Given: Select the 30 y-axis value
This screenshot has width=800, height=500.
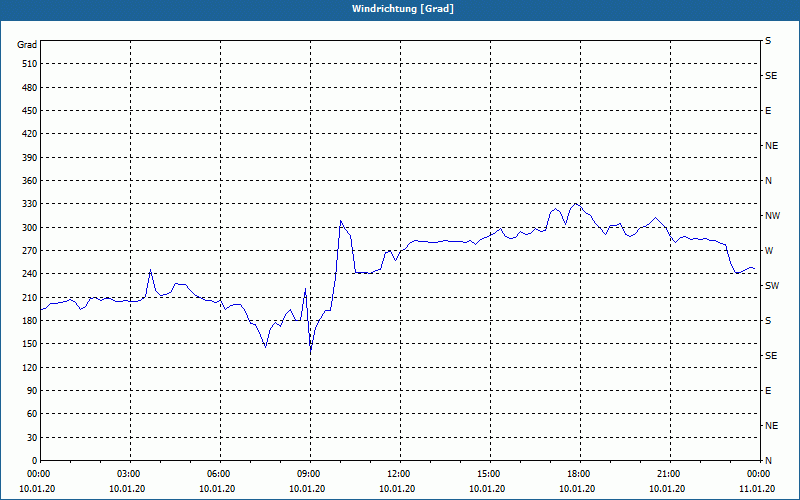Looking at the screenshot, I should (32, 438).
